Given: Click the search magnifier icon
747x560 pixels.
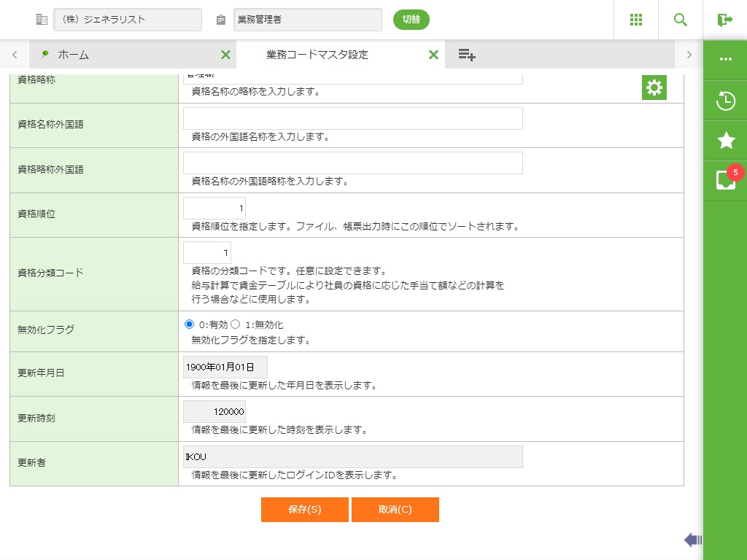Looking at the screenshot, I should coord(681,20).
